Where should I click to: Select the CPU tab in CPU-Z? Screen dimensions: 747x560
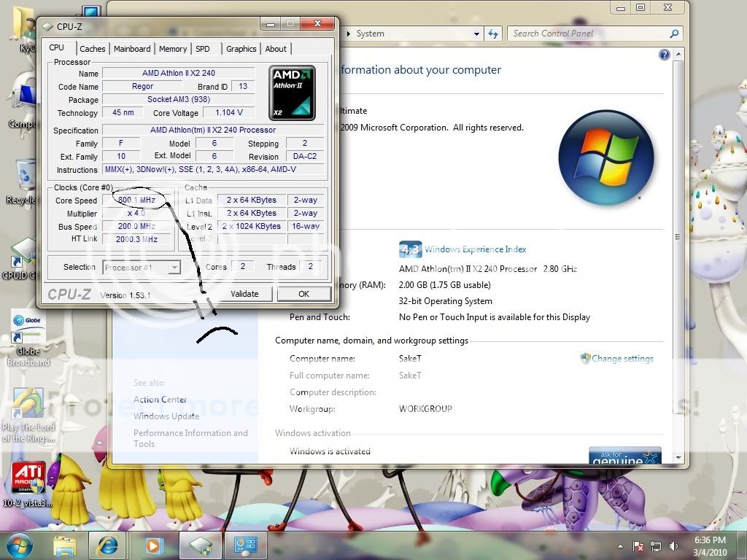point(57,47)
